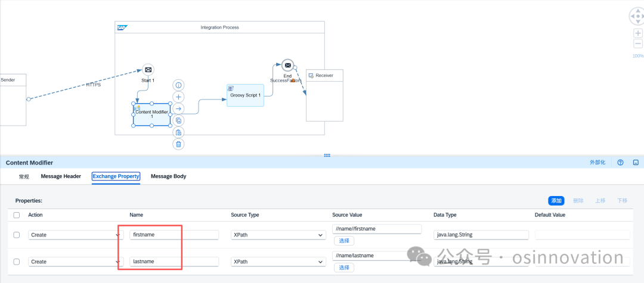Zoom out with the minus canvas button
The image size is (644, 283).
pyautogui.click(x=637, y=44)
